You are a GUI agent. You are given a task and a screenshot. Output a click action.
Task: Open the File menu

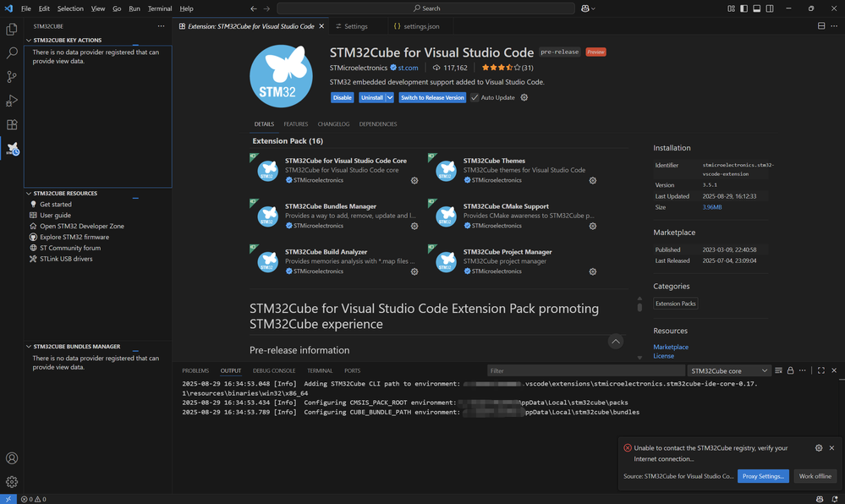coord(26,8)
